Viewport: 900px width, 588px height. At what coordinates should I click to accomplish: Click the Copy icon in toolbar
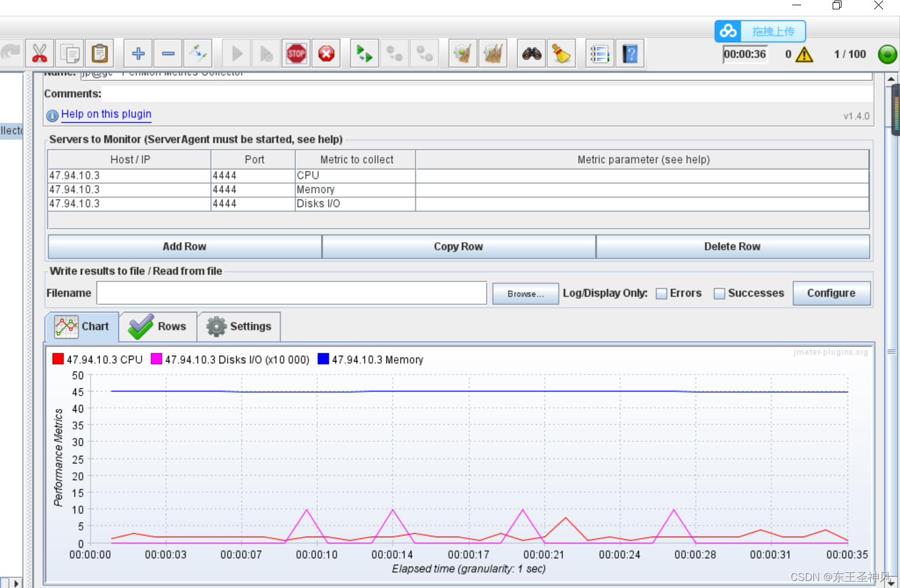[70, 54]
